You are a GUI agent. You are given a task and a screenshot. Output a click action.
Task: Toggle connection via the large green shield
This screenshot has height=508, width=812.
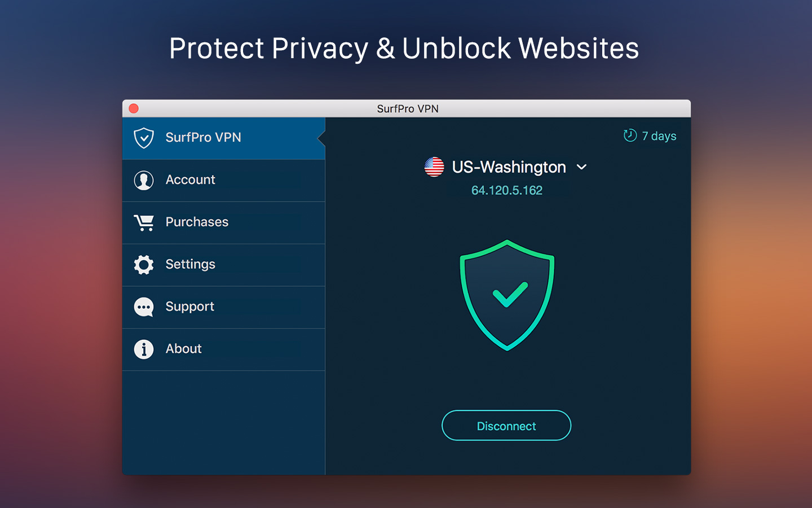(507, 295)
